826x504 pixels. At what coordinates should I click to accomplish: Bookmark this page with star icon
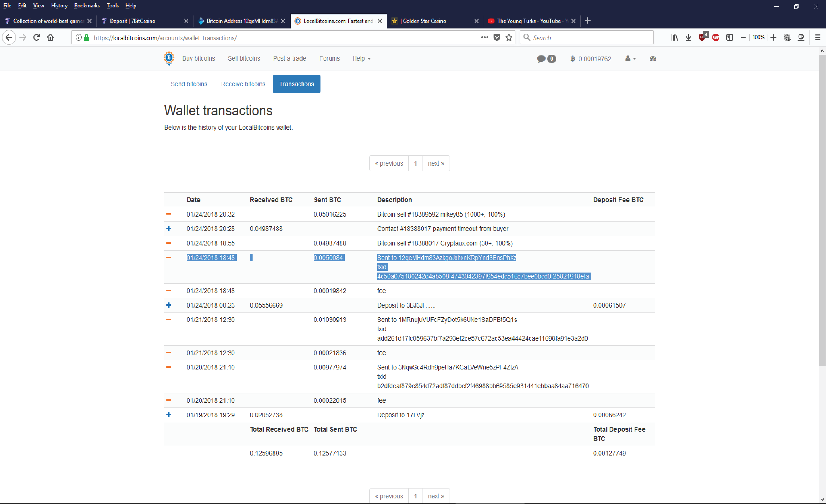click(509, 38)
